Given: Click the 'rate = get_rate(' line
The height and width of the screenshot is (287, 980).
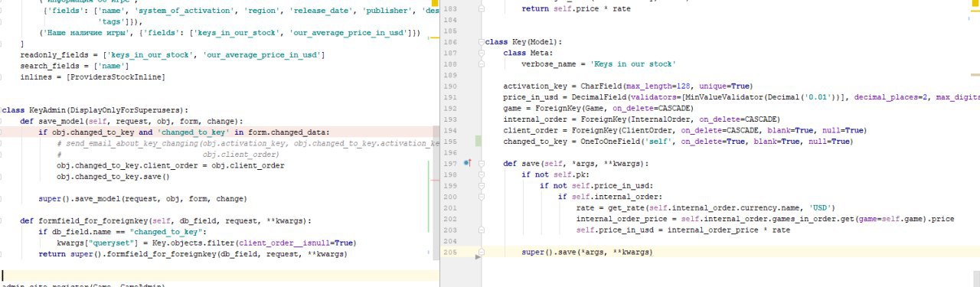Looking at the screenshot, I should pos(705,207).
